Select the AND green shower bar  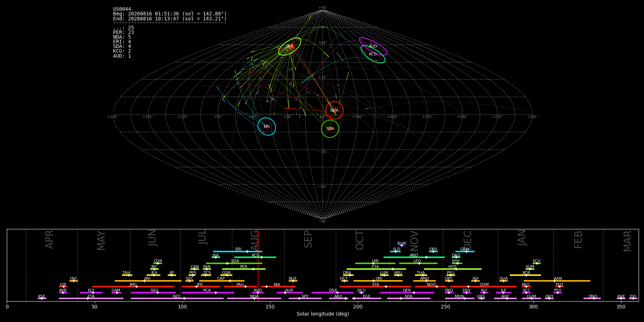tap(414, 257)
